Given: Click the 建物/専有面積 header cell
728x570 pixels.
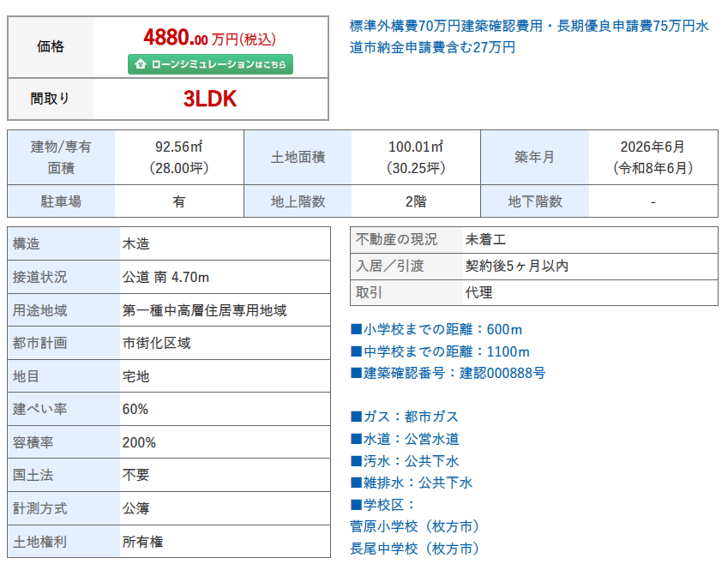Looking at the screenshot, I should click(x=60, y=157).
